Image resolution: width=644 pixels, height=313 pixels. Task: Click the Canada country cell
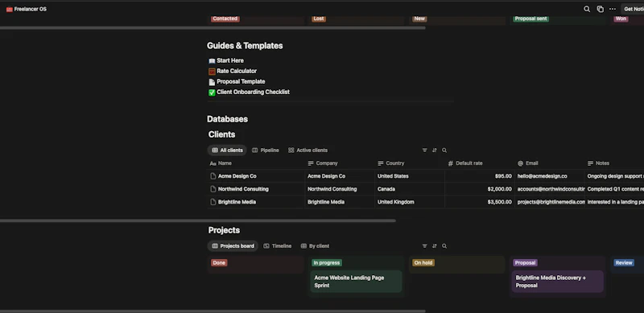point(410,189)
